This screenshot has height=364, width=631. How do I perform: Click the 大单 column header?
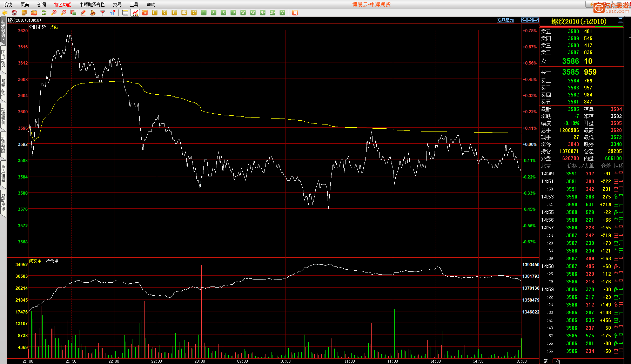click(589, 166)
